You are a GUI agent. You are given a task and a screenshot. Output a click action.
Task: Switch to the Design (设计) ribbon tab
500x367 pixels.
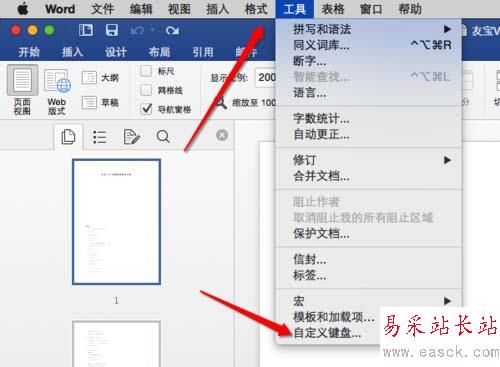(116, 52)
